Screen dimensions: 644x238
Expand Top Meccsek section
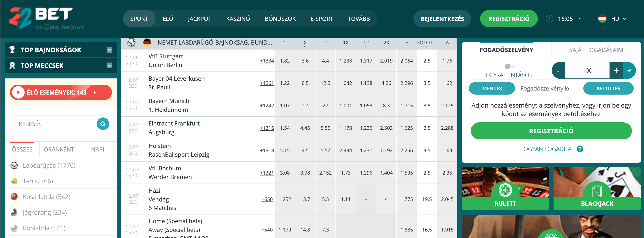click(x=109, y=66)
